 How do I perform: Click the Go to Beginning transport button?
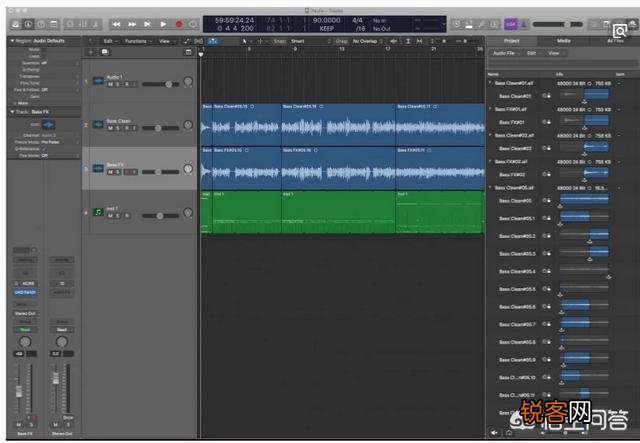(147, 24)
